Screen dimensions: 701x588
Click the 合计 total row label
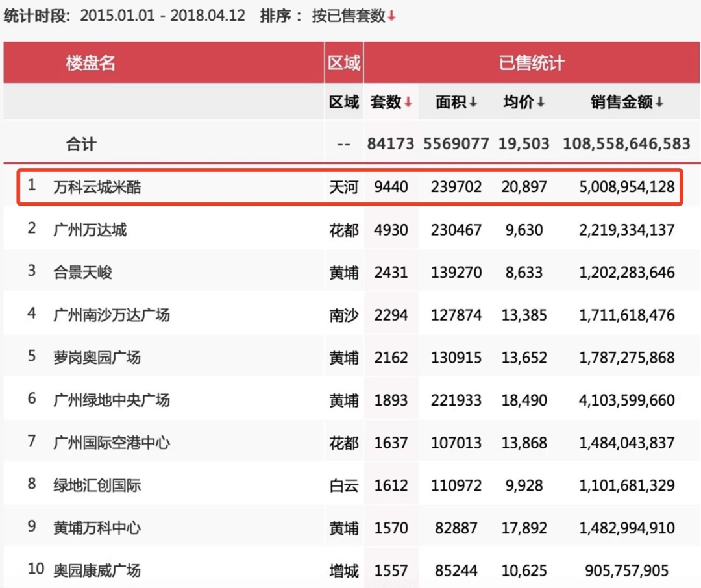pyautogui.click(x=81, y=145)
